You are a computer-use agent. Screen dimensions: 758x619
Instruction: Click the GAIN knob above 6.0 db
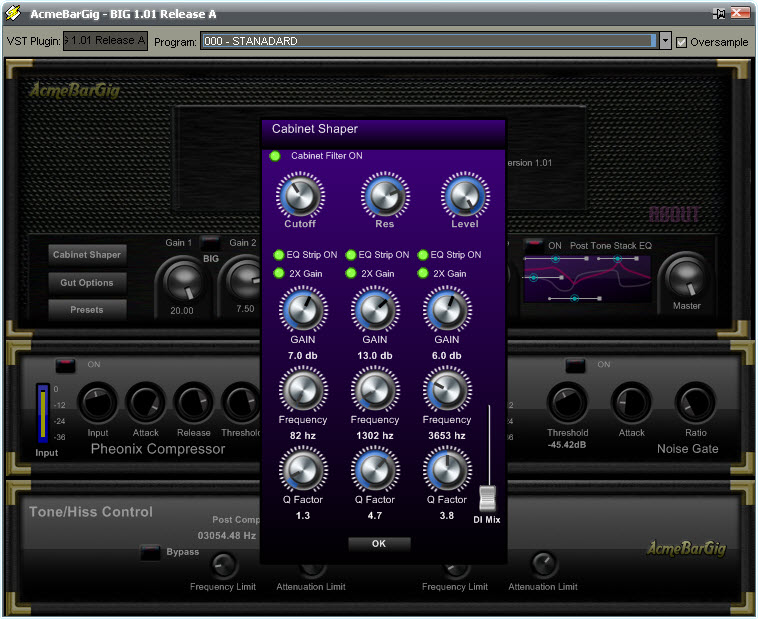click(447, 310)
